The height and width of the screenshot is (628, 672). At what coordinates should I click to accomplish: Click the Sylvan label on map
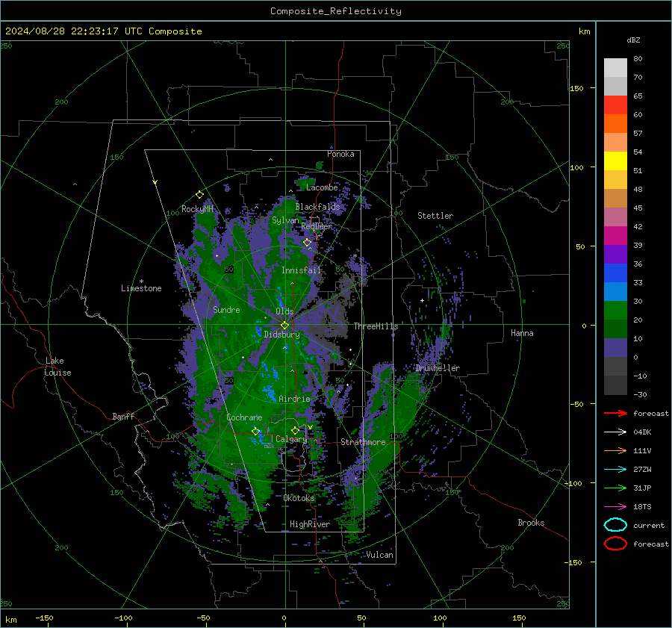click(285, 220)
